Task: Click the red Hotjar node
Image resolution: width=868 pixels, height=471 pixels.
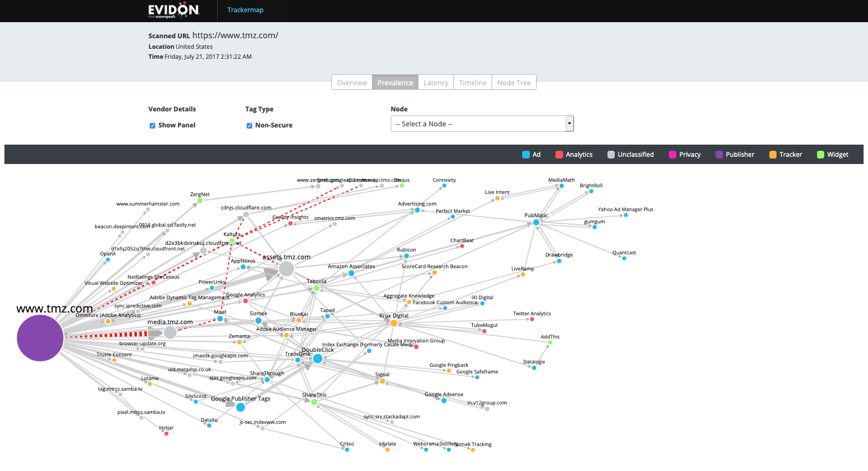Action: click(166, 434)
